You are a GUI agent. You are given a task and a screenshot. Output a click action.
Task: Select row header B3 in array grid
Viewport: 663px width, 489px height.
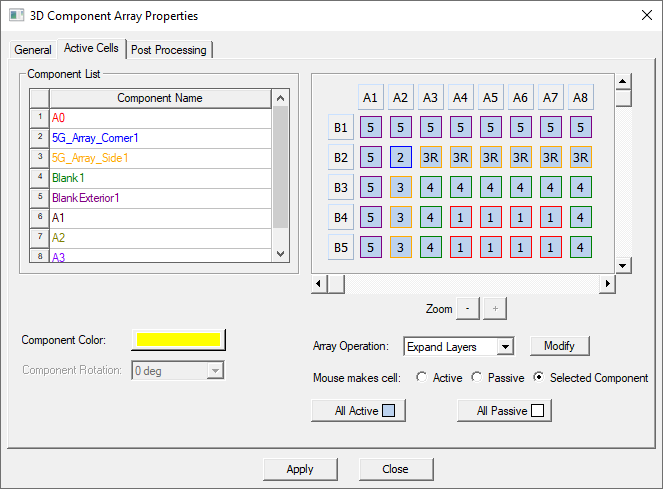[x=341, y=187]
